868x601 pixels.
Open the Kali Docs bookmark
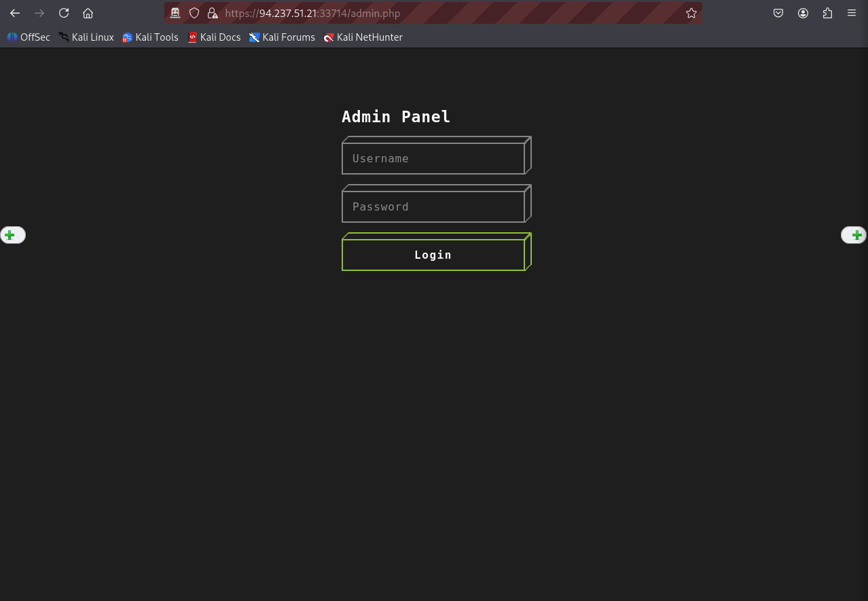point(214,37)
